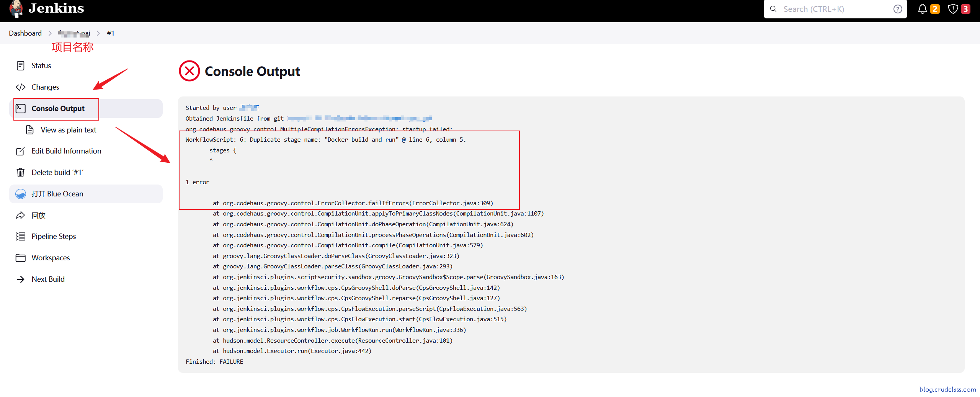Click the '1 error' console line

click(198, 182)
